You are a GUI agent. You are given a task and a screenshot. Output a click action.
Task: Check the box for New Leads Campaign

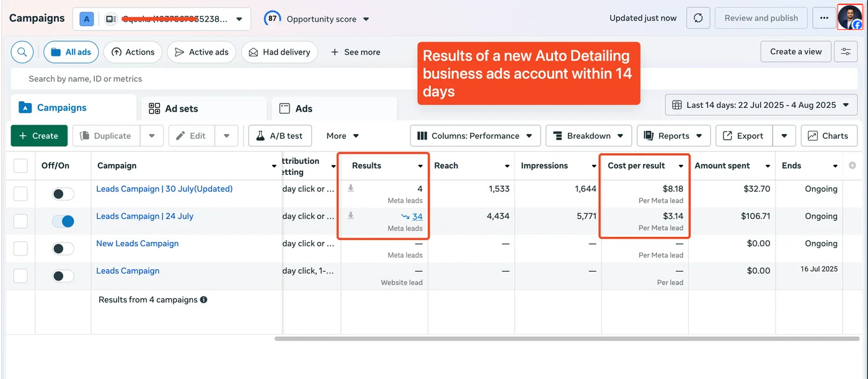click(20, 248)
